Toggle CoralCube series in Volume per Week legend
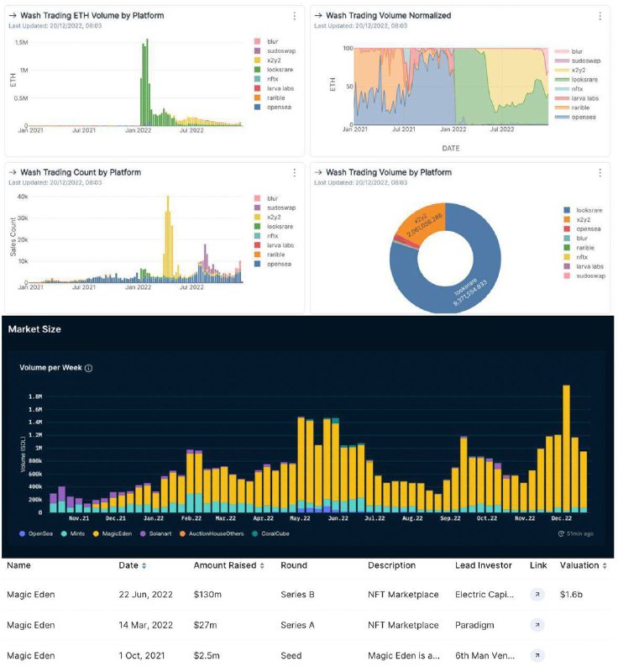 tap(270, 533)
